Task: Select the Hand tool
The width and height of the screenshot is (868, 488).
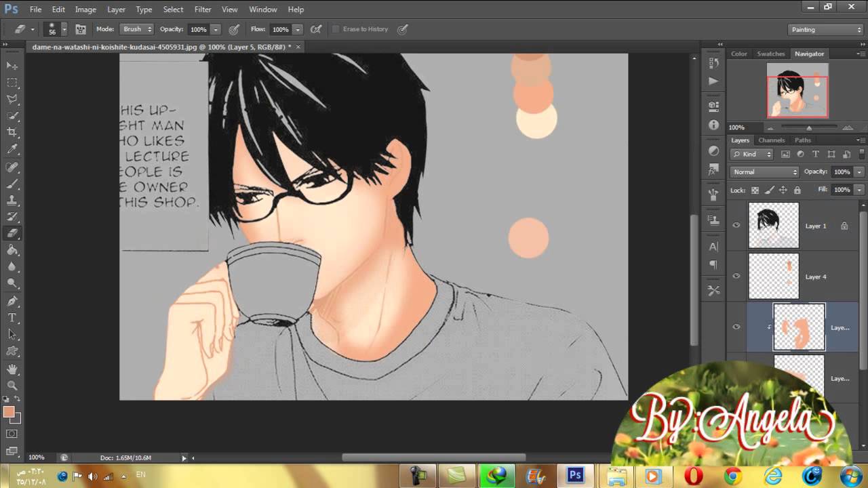Action: tap(12, 369)
